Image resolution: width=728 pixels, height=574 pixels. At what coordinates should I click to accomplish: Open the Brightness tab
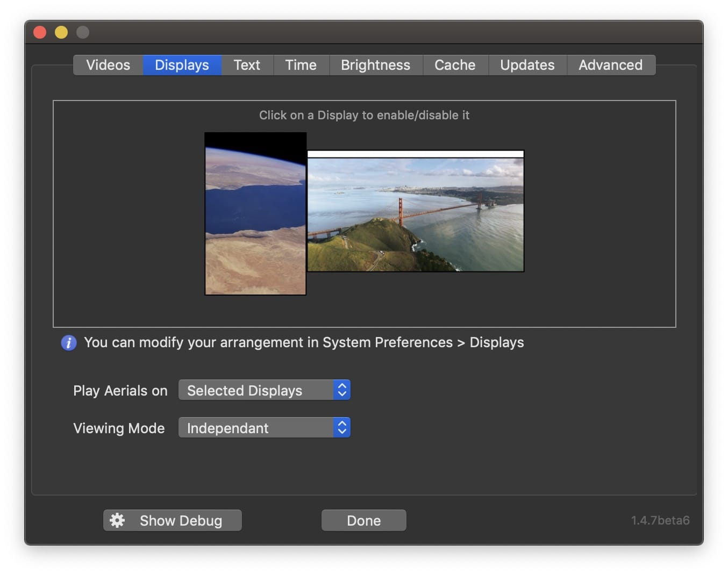point(376,65)
